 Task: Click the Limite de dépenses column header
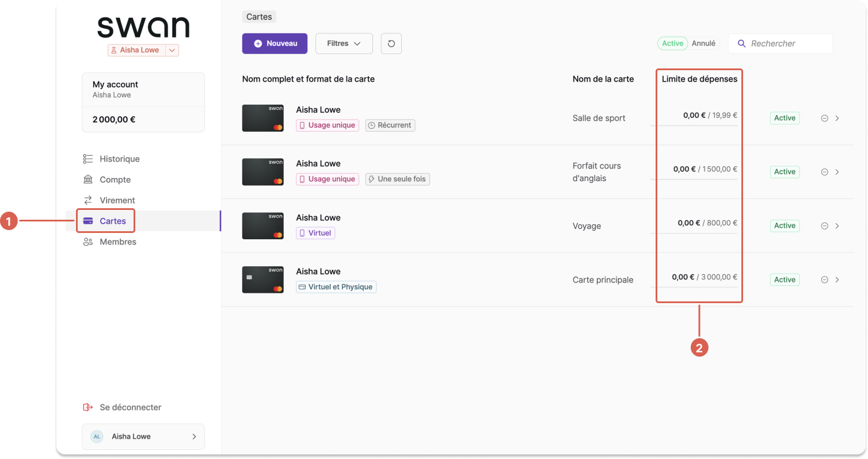(699, 79)
